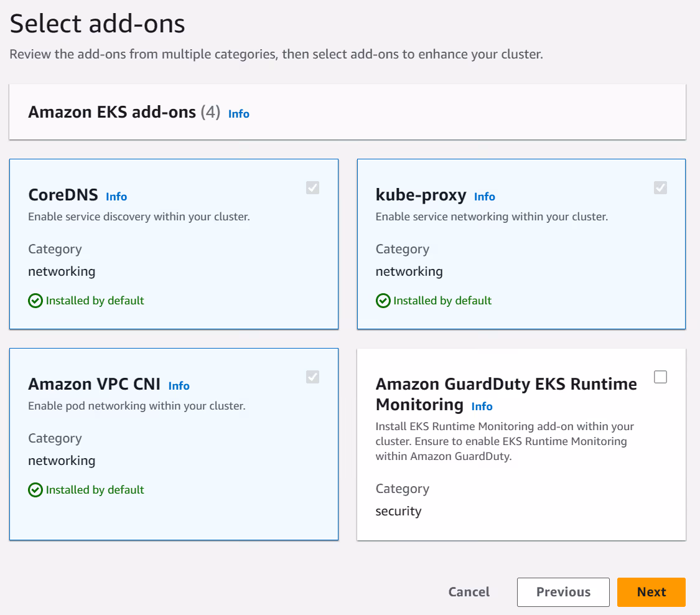Screen dimensions: 700x615
Task: Open the kube-proxy Info link
Action: coord(485,197)
